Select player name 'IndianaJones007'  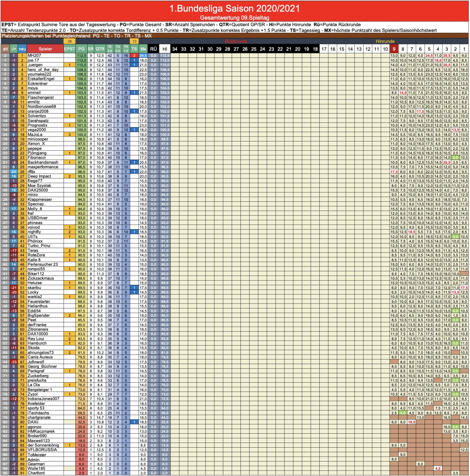[x=44, y=399]
